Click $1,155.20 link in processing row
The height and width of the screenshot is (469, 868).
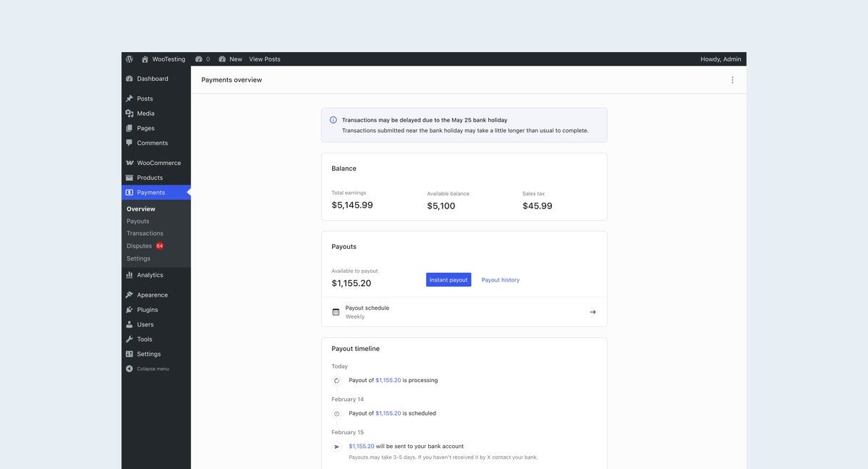click(388, 380)
